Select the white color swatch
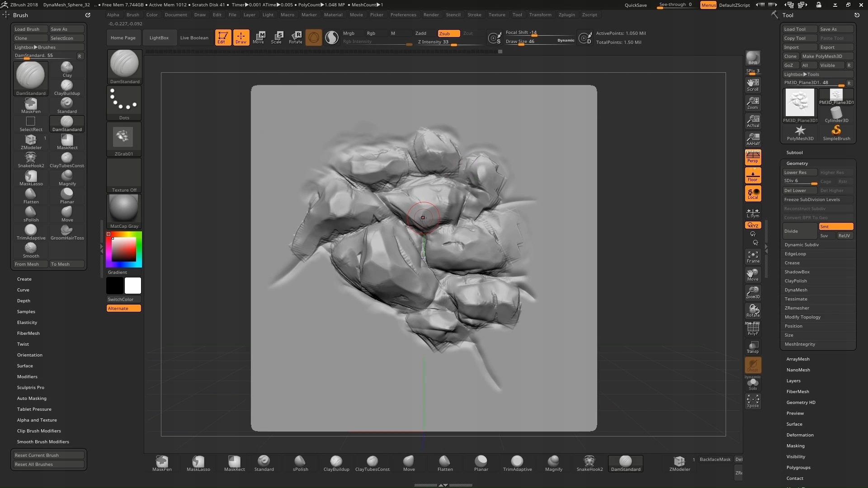Viewport: 868px width, 488px height. click(132, 286)
